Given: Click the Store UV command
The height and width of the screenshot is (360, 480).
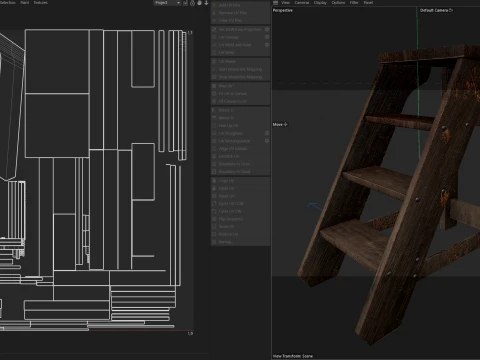Looking at the screenshot, I should 240,227.
